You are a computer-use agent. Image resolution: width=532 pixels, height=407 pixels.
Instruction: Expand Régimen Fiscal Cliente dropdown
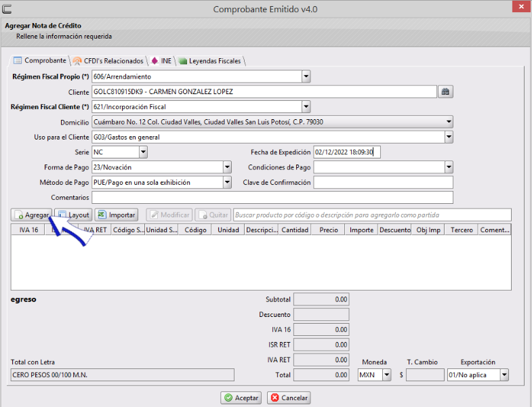[x=306, y=107]
